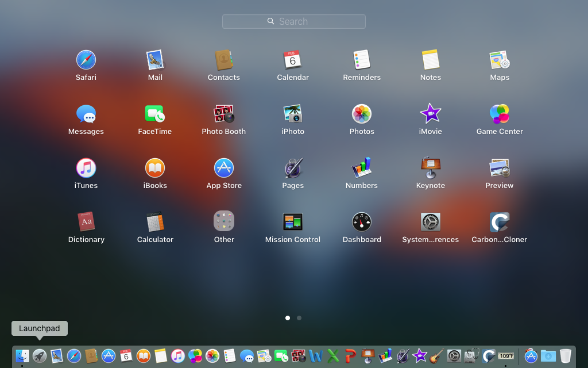Switch to the second Launchpad page dot

pyautogui.click(x=299, y=318)
